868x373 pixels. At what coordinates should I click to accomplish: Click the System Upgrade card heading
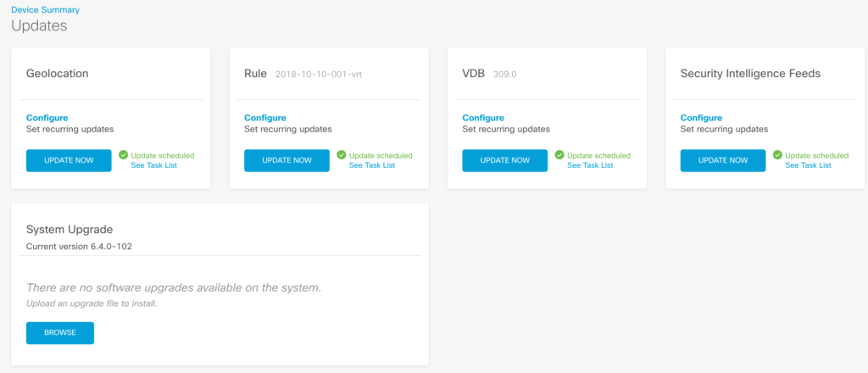click(70, 229)
